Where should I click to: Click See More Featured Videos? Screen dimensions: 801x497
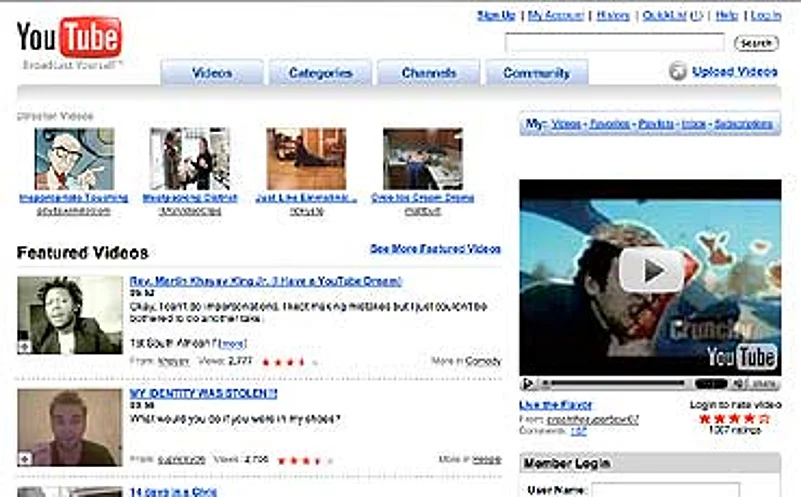point(435,249)
